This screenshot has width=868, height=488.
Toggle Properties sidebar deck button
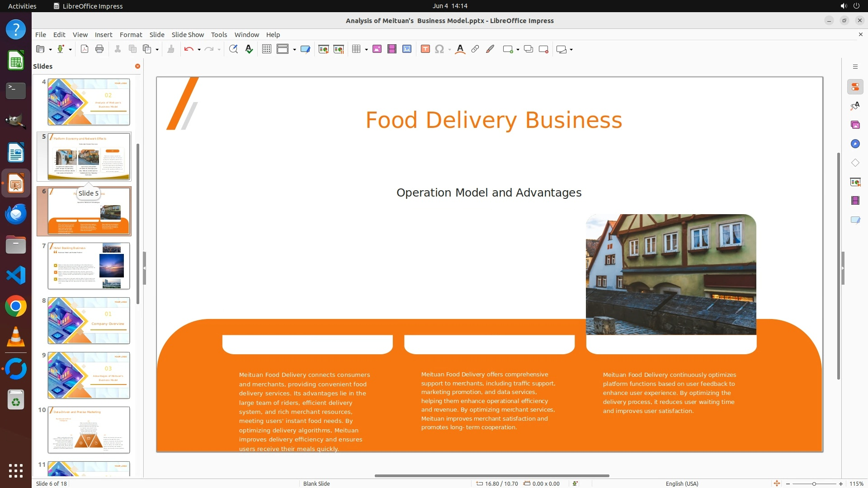[855, 87]
